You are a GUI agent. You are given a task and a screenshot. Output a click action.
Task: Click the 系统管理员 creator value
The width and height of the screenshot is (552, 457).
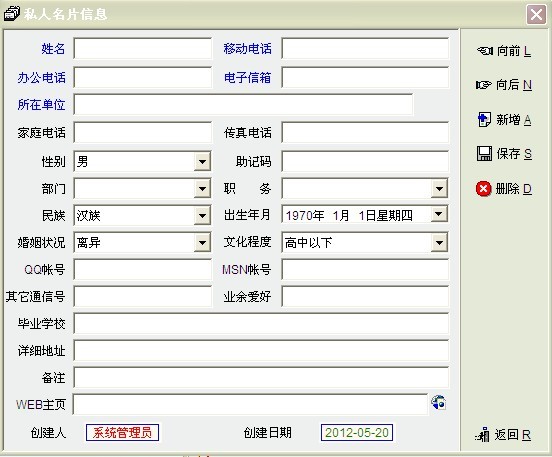coord(122,432)
